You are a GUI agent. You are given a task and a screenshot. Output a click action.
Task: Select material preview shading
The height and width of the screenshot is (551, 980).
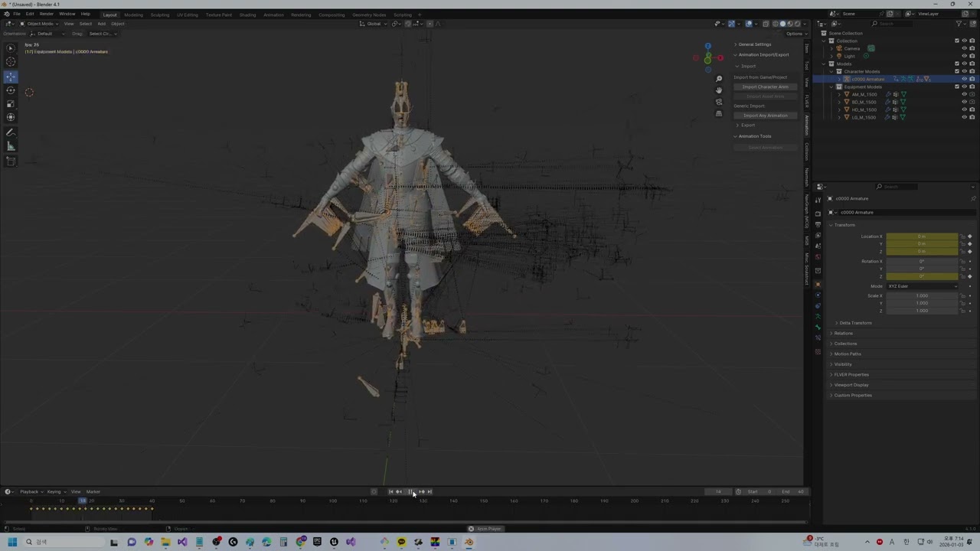tap(789, 24)
